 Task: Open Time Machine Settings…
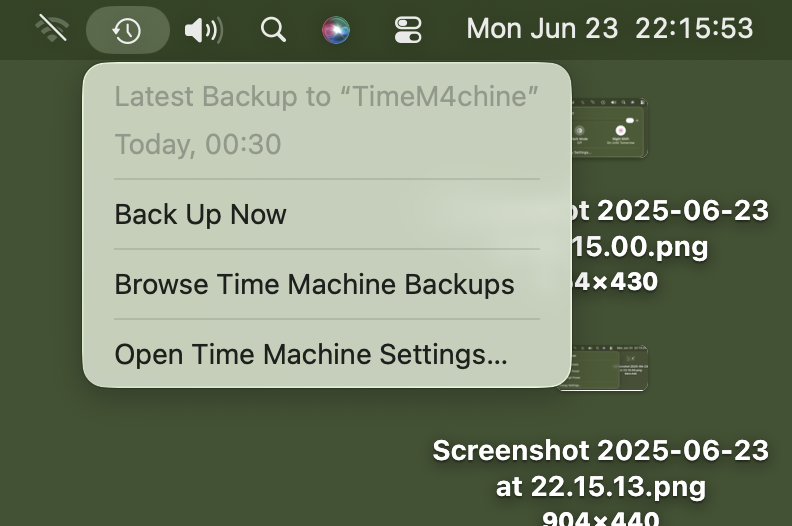311,354
